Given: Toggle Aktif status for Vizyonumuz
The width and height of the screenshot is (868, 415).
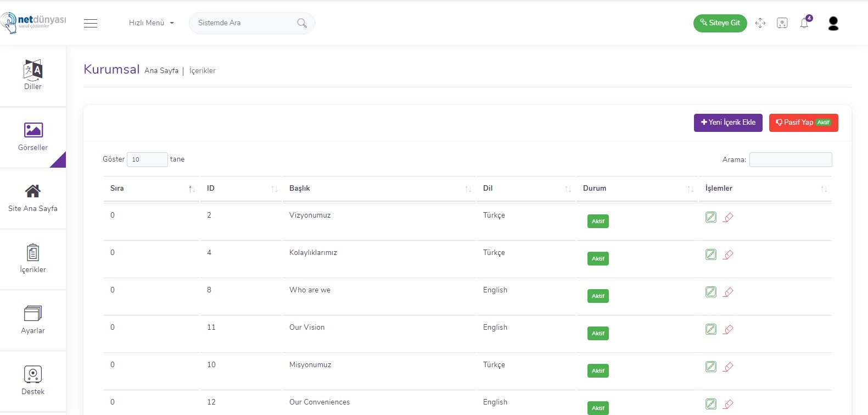Looking at the screenshot, I should coord(598,221).
